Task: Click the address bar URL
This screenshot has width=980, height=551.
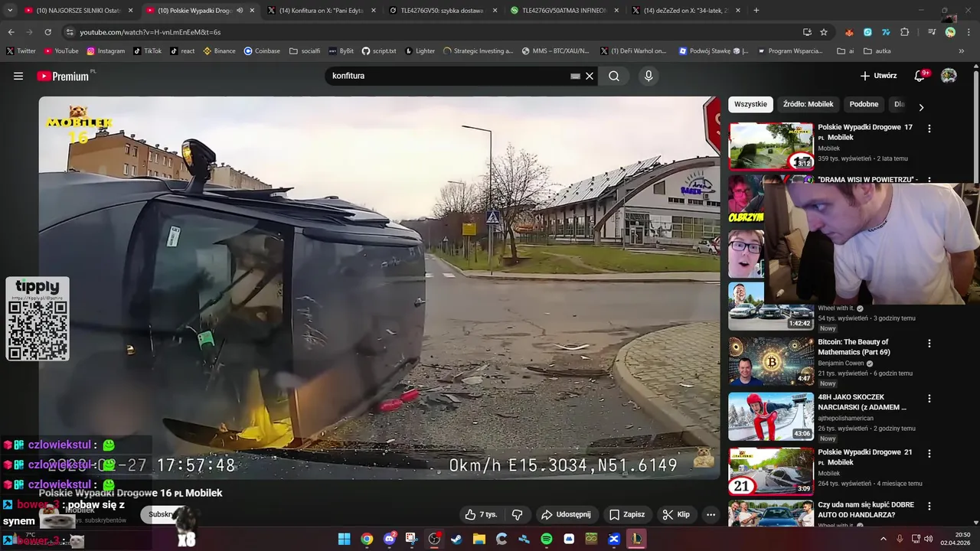Action: point(150,32)
